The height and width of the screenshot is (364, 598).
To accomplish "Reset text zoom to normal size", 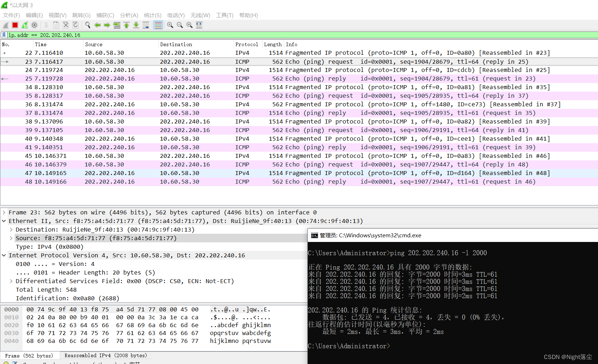I will (x=190, y=25).
